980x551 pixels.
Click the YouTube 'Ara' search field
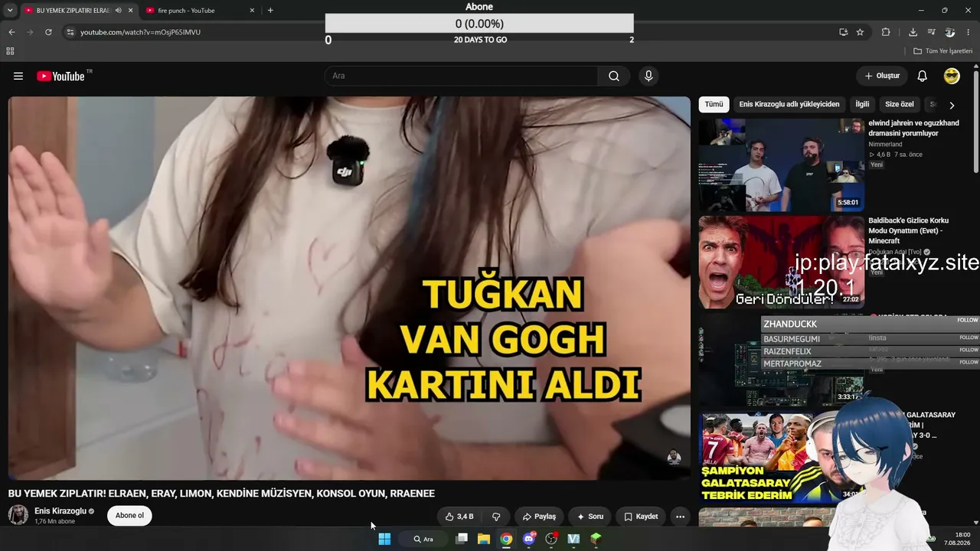pyautogui.click(x=461, y=76)
